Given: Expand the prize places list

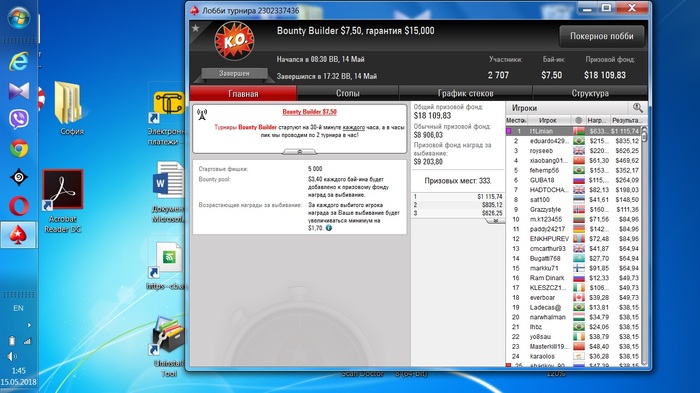Looking at the screenshot, I should (496, 221).
